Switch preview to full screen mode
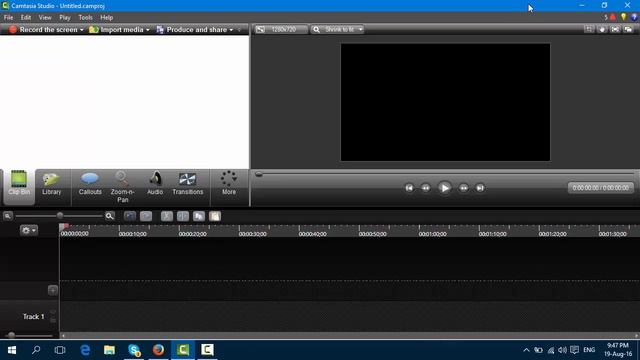The height and width of the screenshot is (360, 640). [615, 29]
